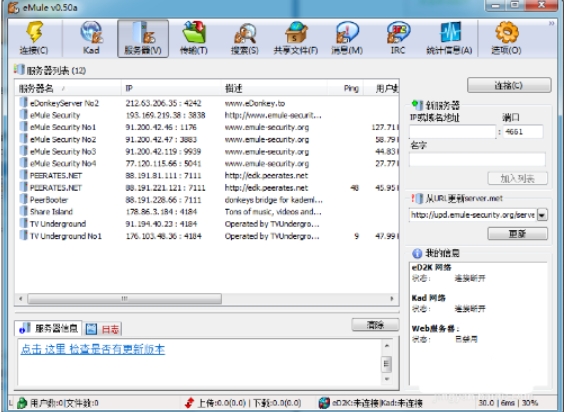Select the TV Underground No1 server row

206,236
